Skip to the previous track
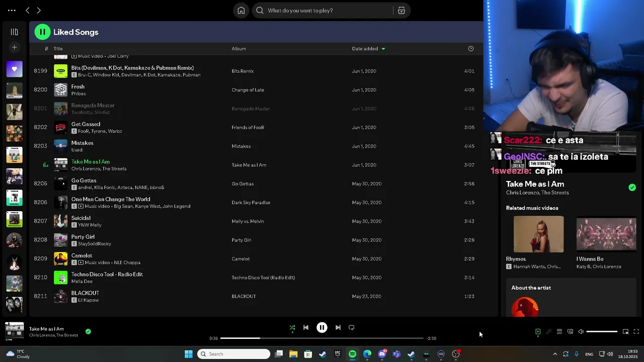The width and height of the screenshot is (644, 362). tap(305, 328)
